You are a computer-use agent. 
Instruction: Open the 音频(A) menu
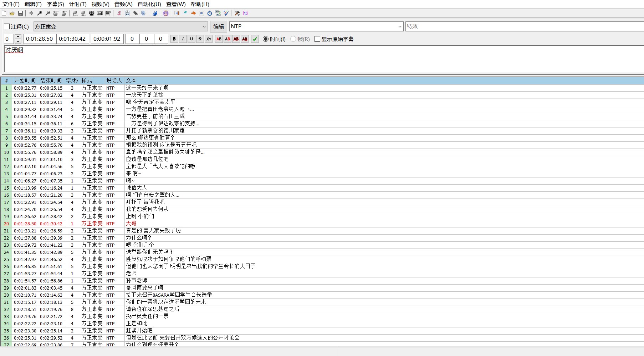point(123,4)
